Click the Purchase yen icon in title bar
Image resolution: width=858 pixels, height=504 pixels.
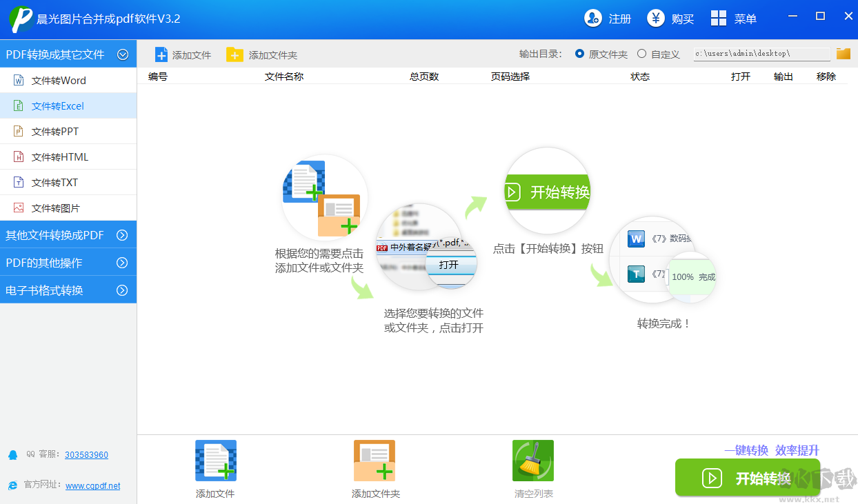pyautogui.click(x=655, y=19)
